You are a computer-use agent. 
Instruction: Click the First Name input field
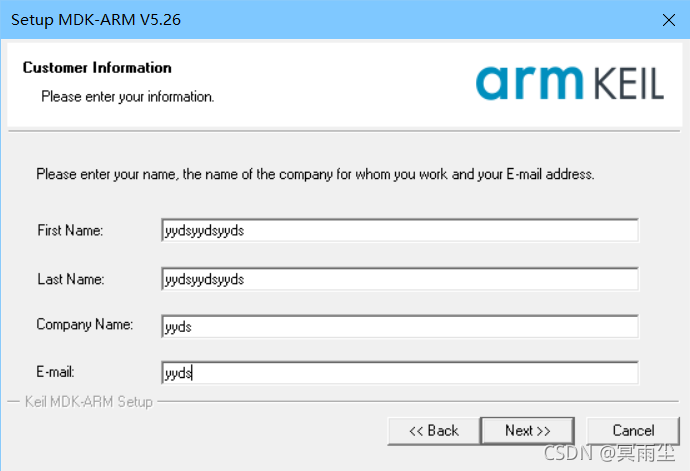400,230
